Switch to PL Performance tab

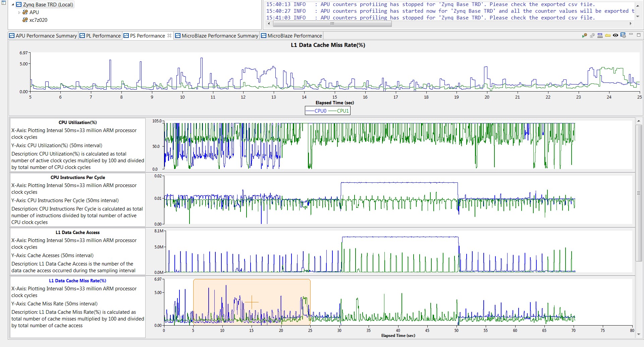pos(100,36)
